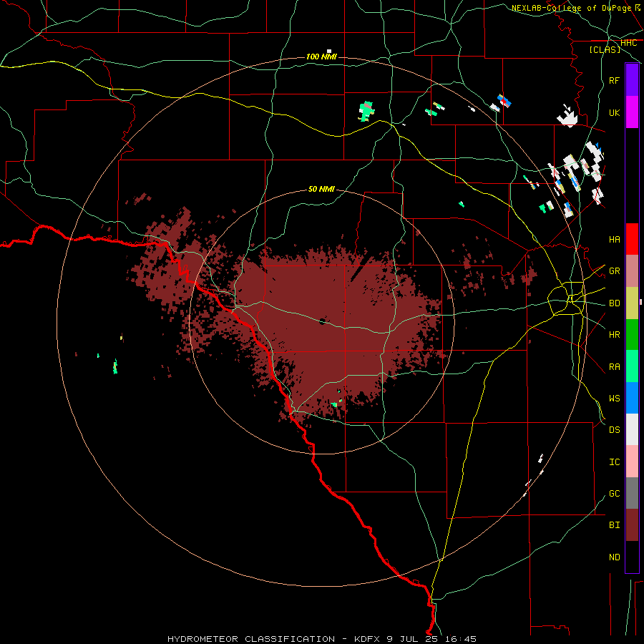644x644 pixels.
Task: Click the '50 NMI' range ring label
Action: tap(321, 189)
